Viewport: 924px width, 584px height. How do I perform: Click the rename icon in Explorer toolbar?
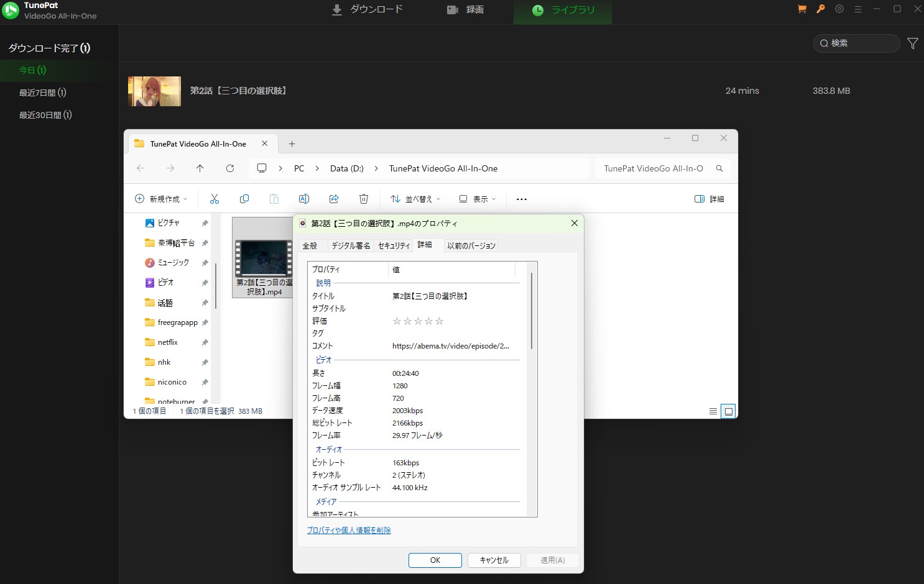(304, 199)
